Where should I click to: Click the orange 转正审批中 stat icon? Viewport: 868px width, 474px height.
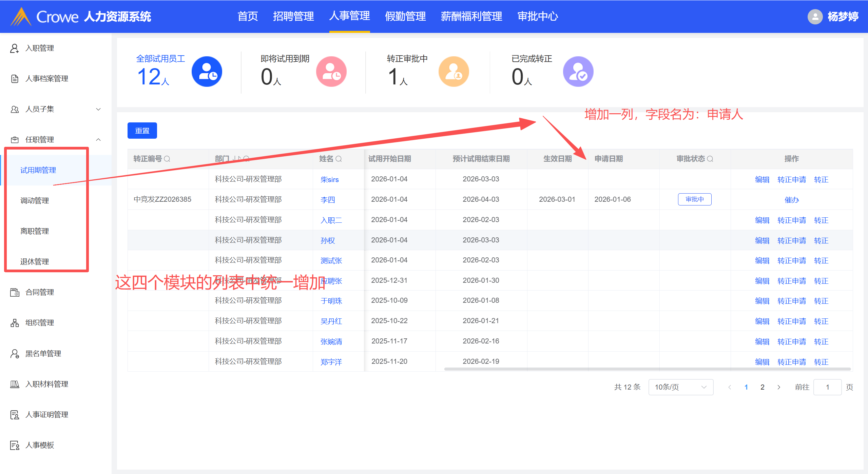pos(454,72)
